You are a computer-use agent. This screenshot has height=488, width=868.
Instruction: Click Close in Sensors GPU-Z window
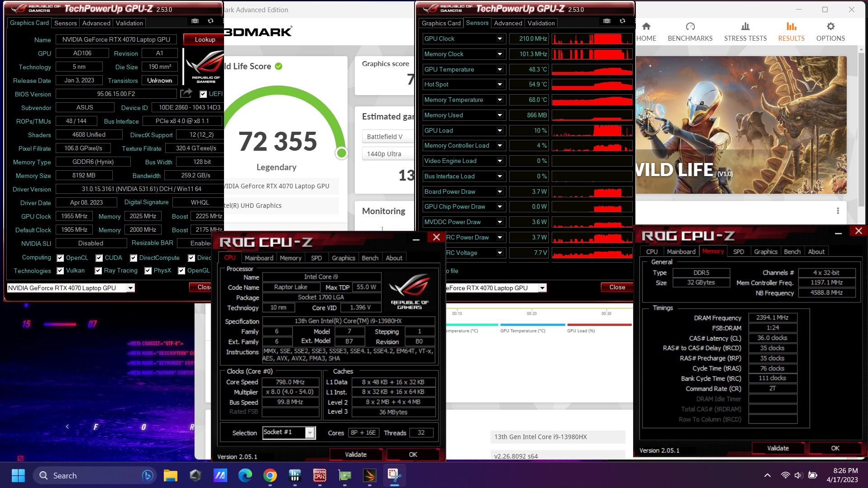[617, 287]
